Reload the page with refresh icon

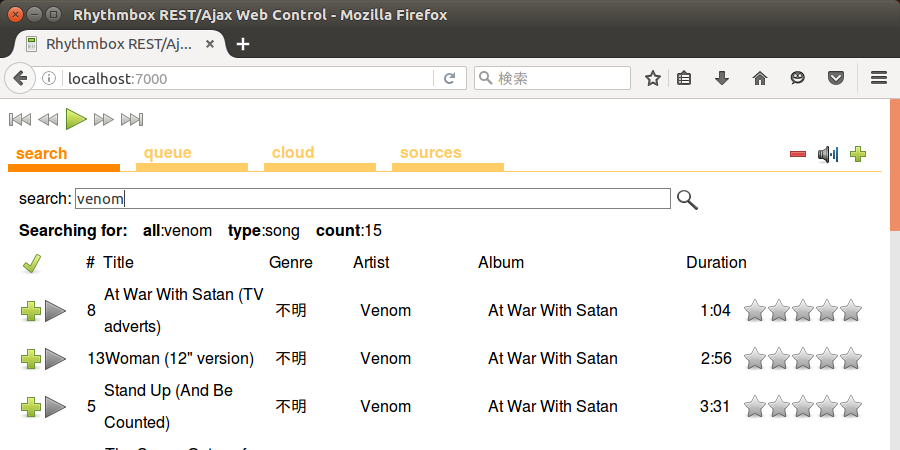coord(449,79)
